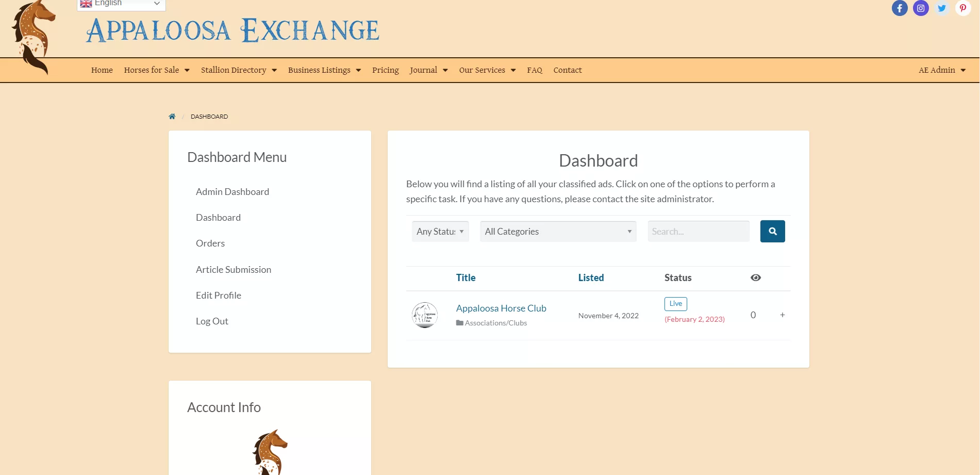This screenshot has width=980, height=475.
Task: Click the Appaloosa Horse Club listing thumbnail
Action: (x=425, y=315)
